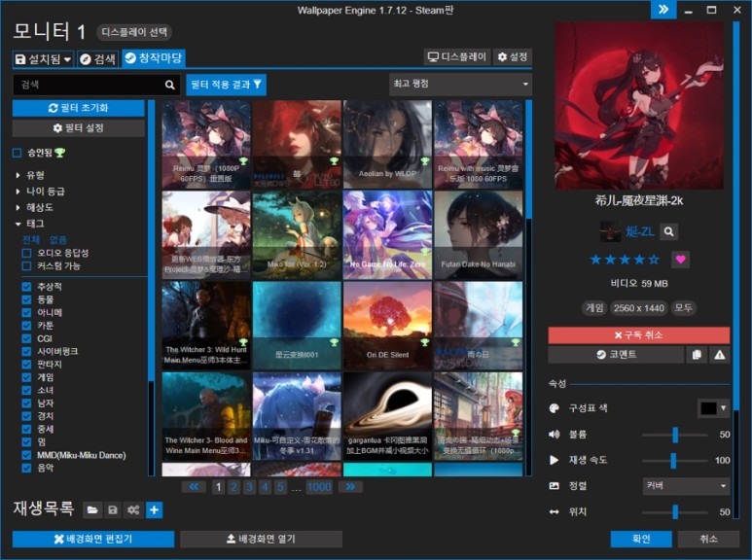Click the playlist save disk icon
Screen dimensions: 752x560
113,509
